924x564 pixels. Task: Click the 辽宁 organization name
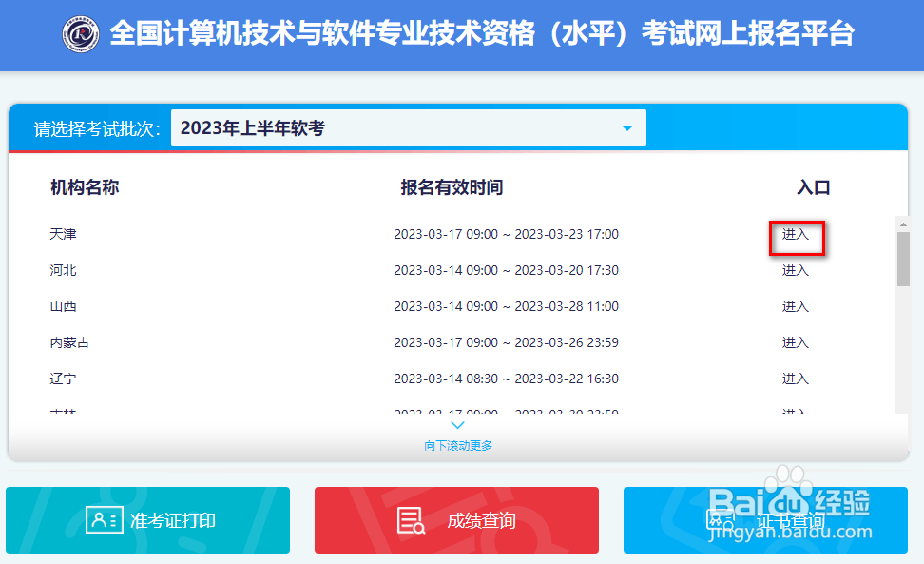click(x=63, y=379)
